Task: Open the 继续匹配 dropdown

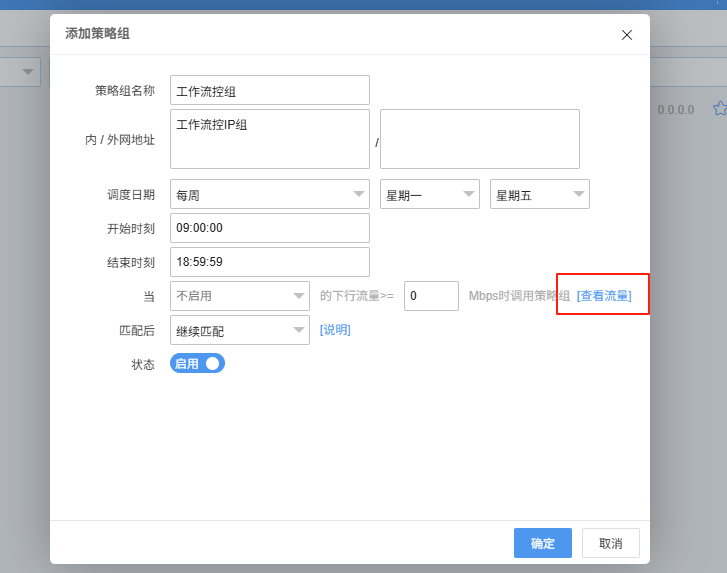Action: pyautogui.click(x=240, y=330)
